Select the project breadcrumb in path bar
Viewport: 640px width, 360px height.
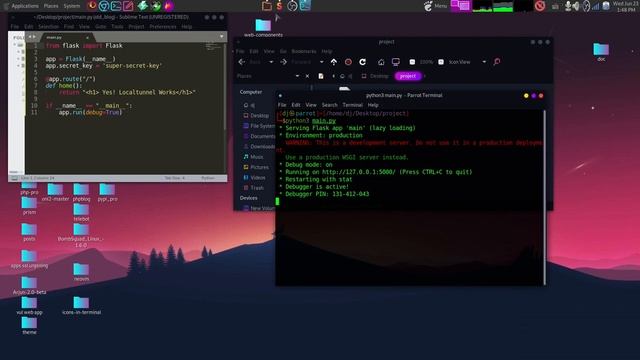pyautogui.click(x=408, y=76)
